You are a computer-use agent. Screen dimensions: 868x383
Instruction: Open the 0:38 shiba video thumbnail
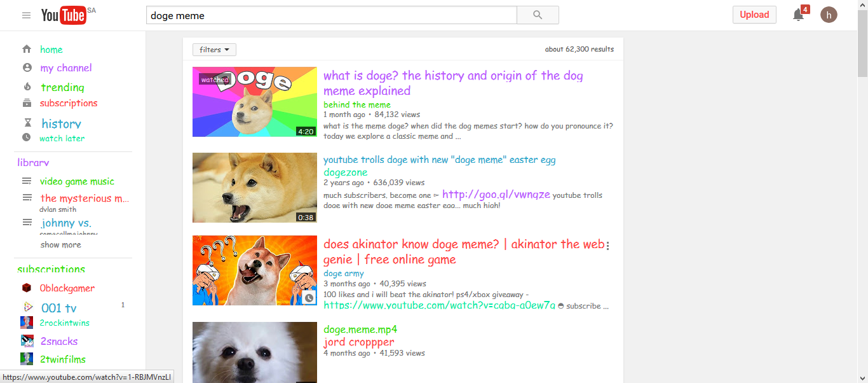pos(255,188)
